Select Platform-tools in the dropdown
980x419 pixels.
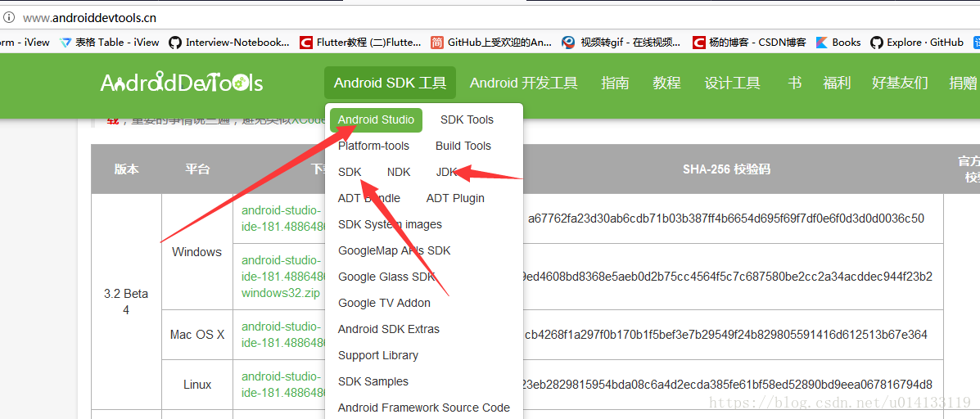(374, 146)
